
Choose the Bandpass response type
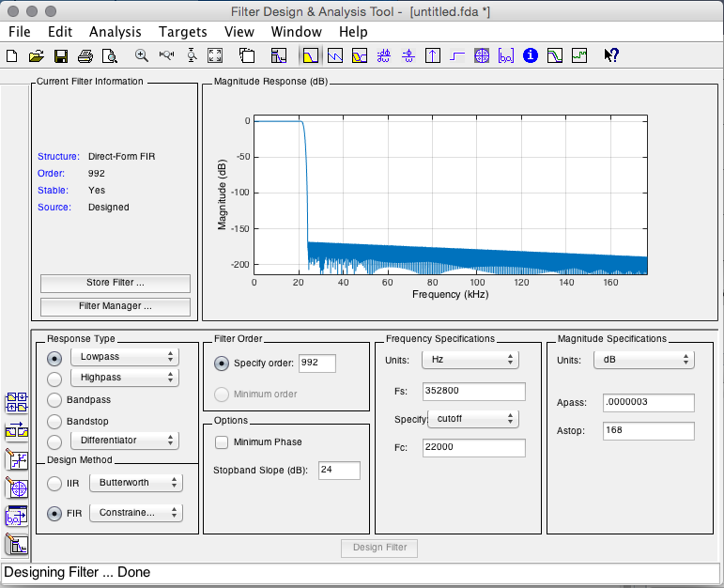pos(54,400)
